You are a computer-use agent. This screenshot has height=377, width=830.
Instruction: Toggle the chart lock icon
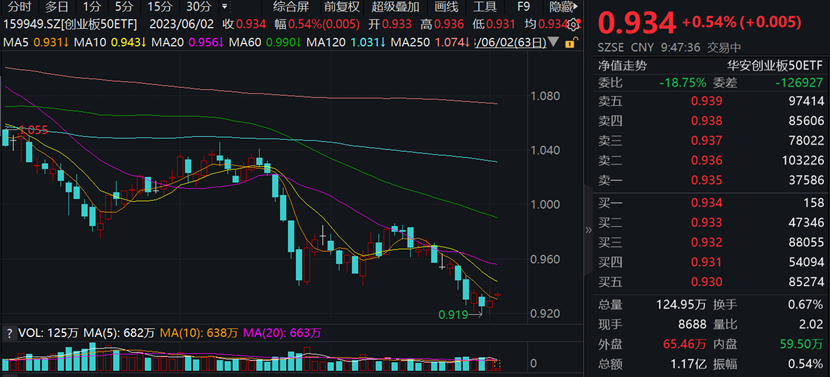570,42
